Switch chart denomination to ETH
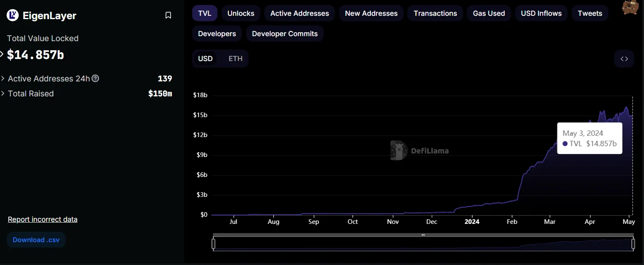The width and height of the screenshot is (644, 265). point(235,59)
